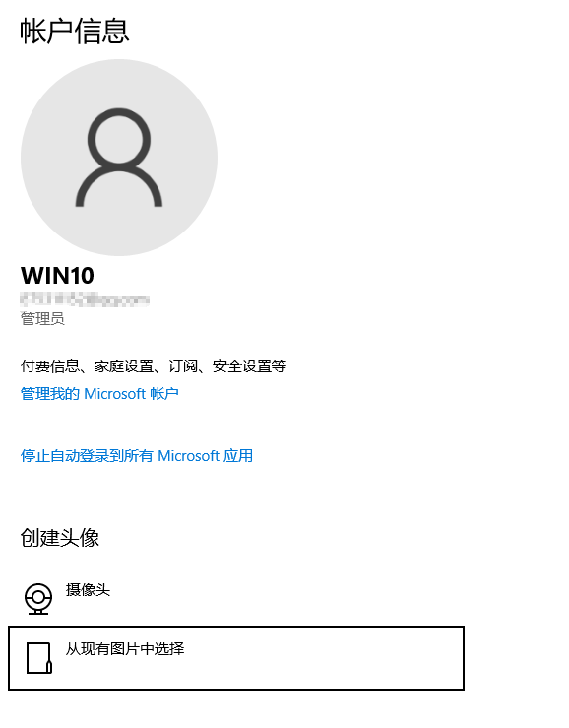Click the WIN10 user name

pyautogui.click(x=57, y=276)
